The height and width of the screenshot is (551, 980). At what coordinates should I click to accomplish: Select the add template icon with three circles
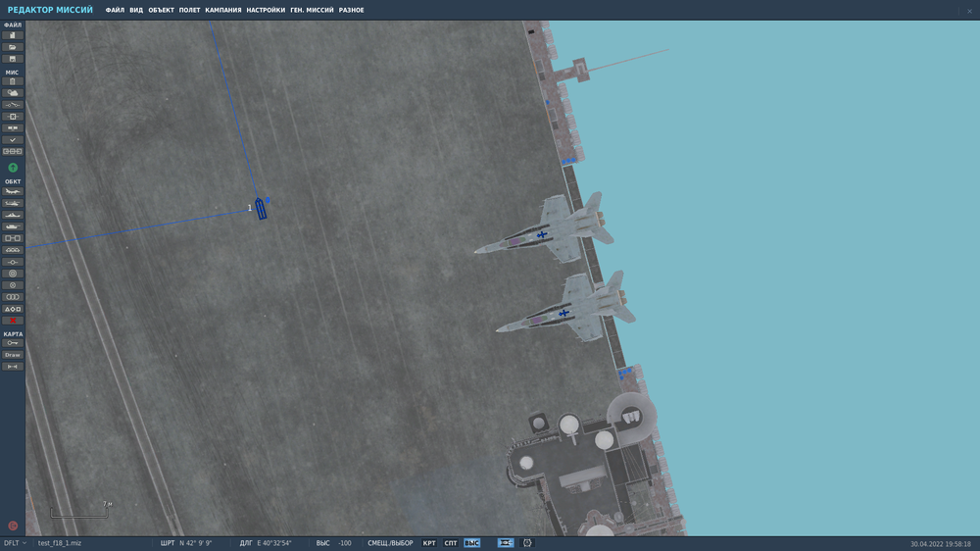tap(13, 250)
